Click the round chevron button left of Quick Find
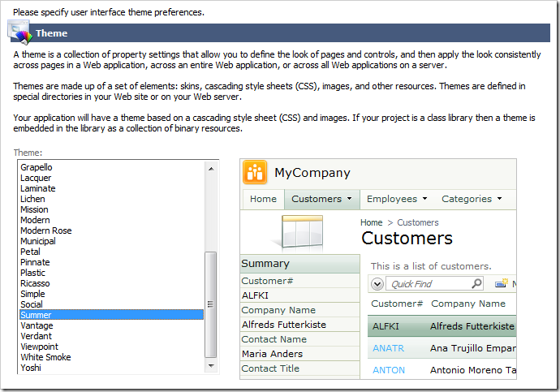This screenshot has height=392, width=560. click(x=378, y=284)
